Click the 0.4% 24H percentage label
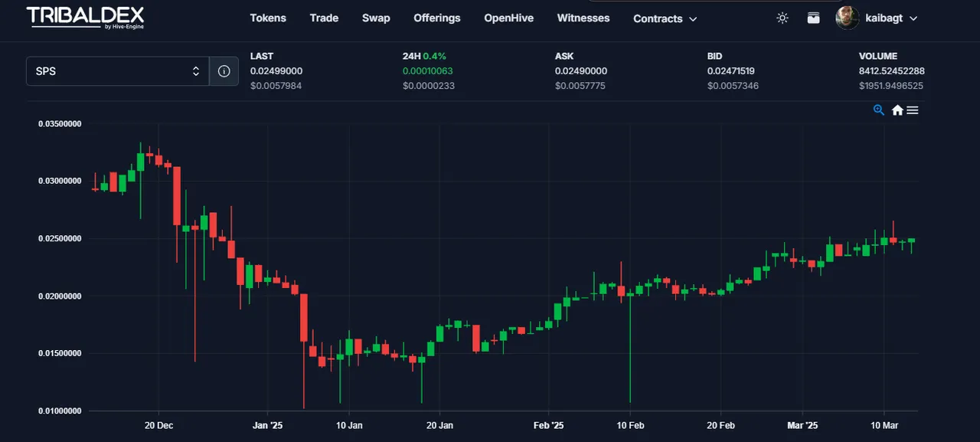This screenshot has height=442, width=980. click(x=434, y=56)
